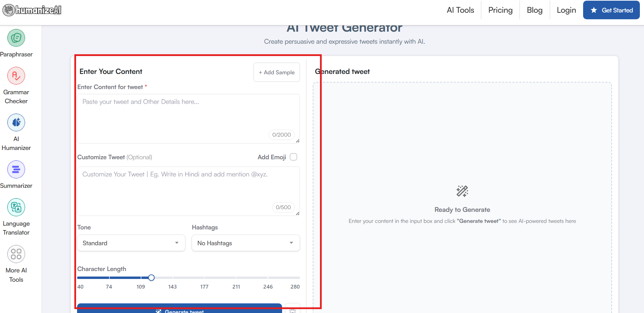Open the More AI Tools icon
The width and height of the screenshot is (644, 313).
tap(16, 254)
